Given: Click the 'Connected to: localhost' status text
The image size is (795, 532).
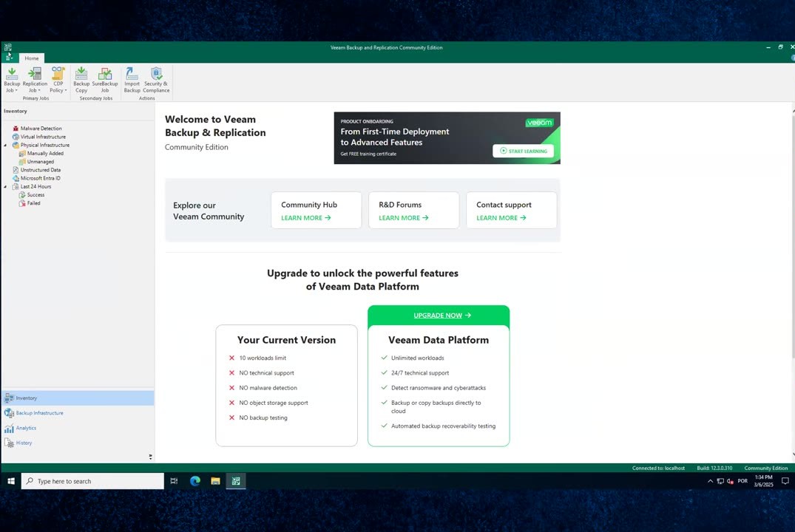Looking at the screenshot, I should pyautogui.click(x=658, y=468).
